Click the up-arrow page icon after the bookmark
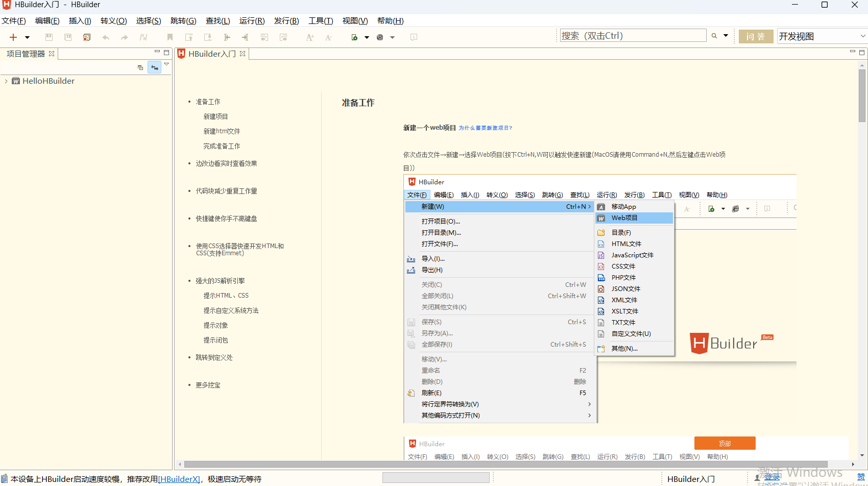This screenshot has width=868, height=486. pyautogui.click(x=189, y=37)
